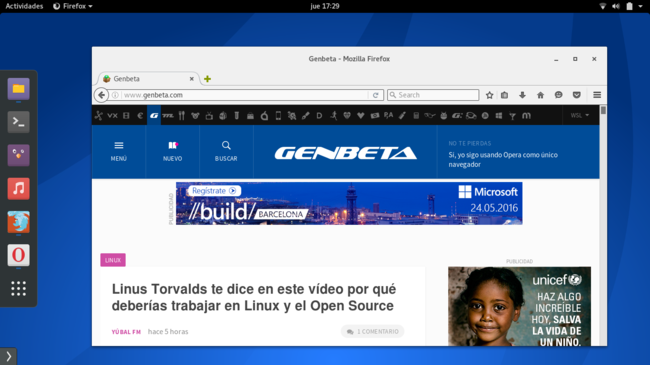The height and width of the screenshot is (365, 650).
Task: Show bookmarks with the clipboard icon
Action: 504,95
